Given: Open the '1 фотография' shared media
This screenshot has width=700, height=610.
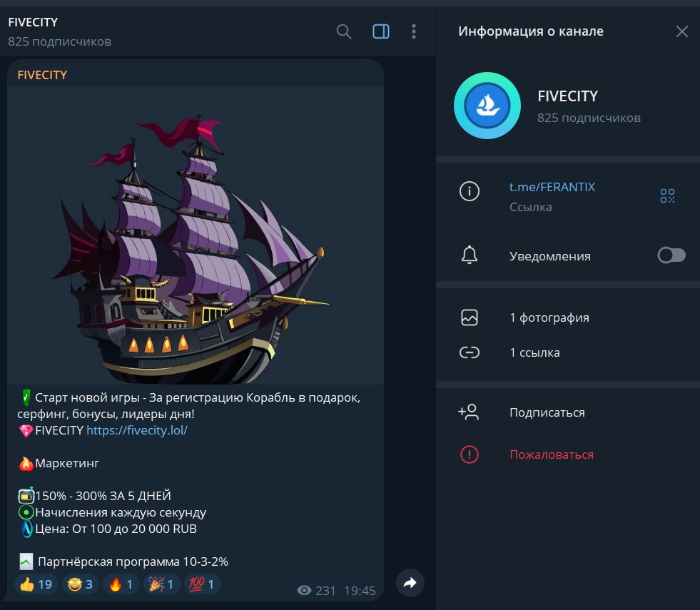Looking at the screenshot, I should (549, 317).
